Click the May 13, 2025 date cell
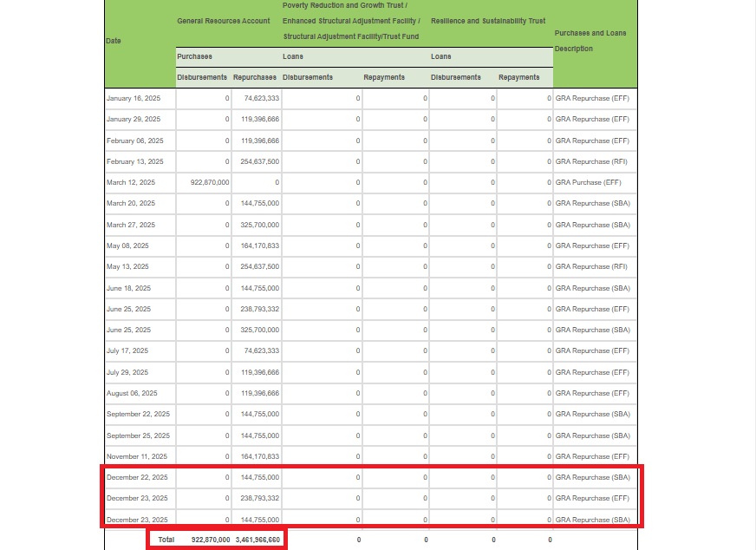 [127, 266]
